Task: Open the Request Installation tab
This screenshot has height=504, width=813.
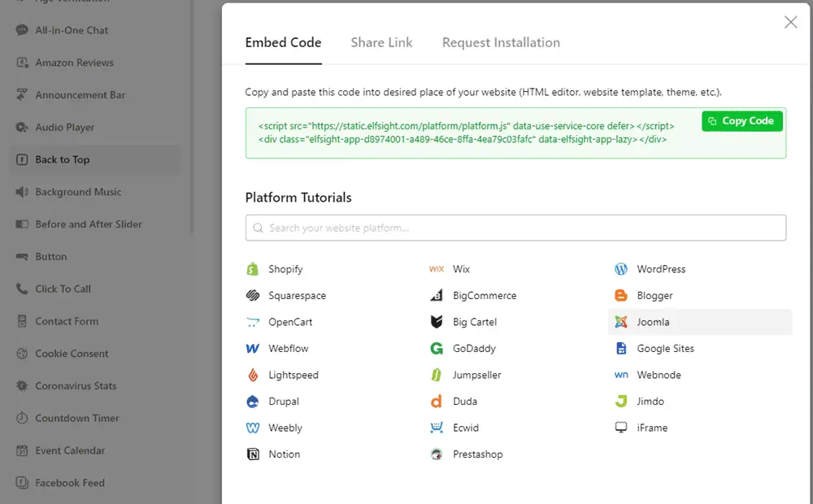Action: (501, 42)
